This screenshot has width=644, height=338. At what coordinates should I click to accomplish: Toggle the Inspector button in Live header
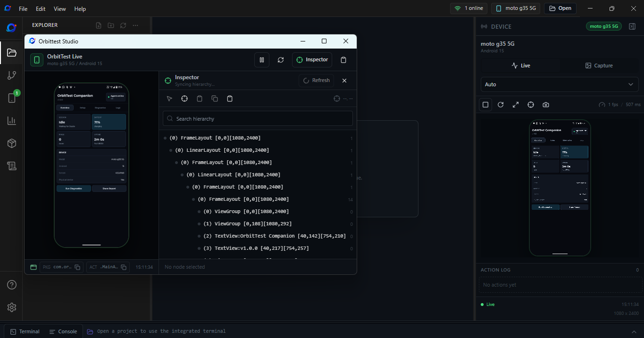click(312, 60)
